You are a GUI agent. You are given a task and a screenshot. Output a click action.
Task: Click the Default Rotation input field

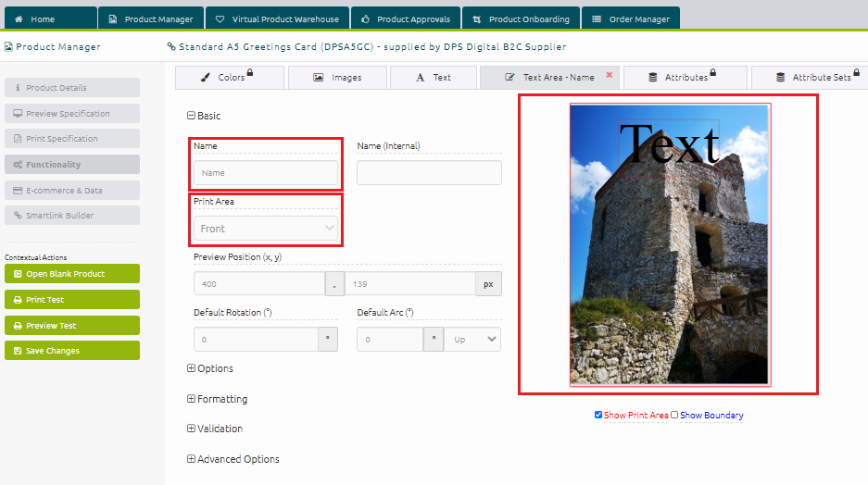coord(256,339)
